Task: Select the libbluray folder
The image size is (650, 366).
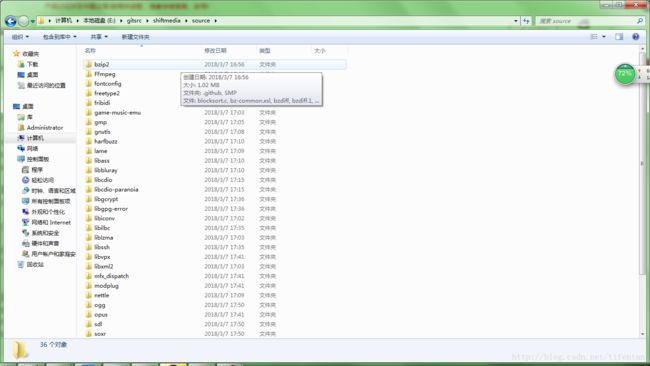Action: [x=106, y=170]
